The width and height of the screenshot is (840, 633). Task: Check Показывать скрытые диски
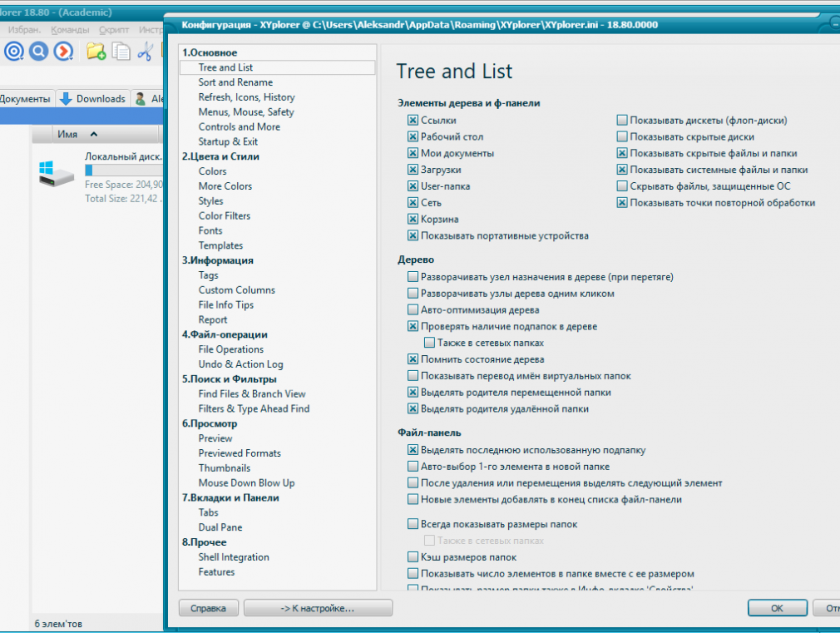coord(622,136)
